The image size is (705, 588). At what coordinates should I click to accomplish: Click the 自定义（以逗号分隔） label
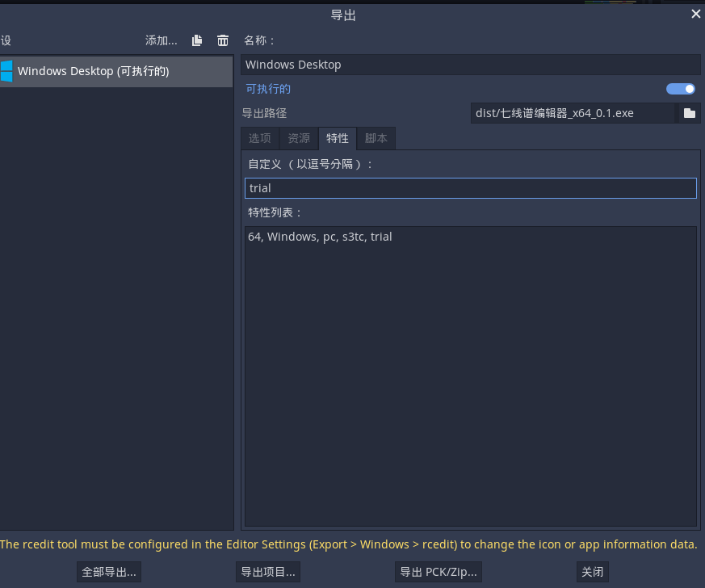311,164
